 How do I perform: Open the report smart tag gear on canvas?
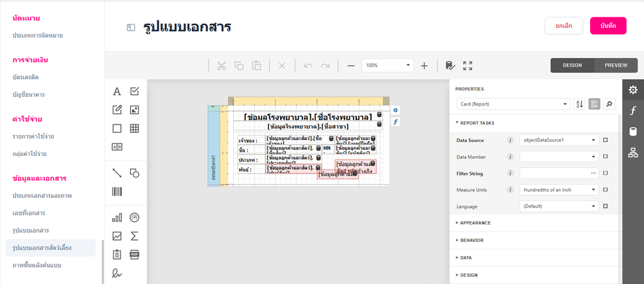coord(395,110)
